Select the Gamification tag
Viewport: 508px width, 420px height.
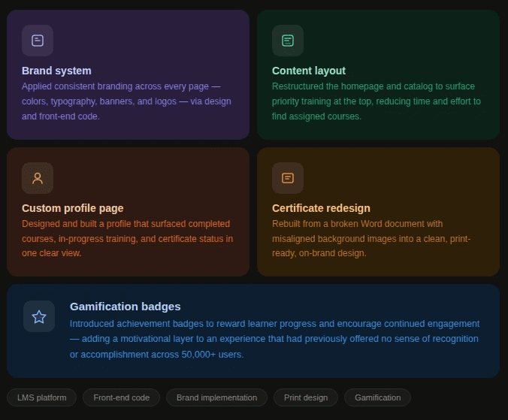[x=378, y=397]
